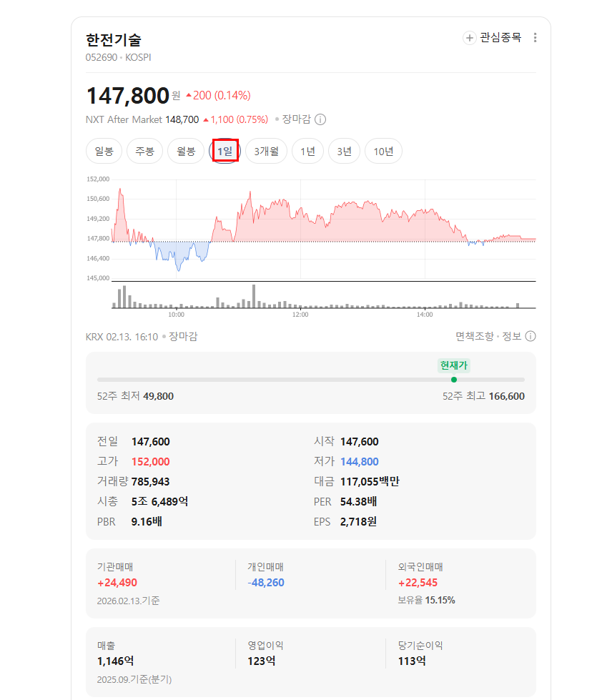Image resolution: width=592 pixels, height=700 pixels.
Task: Open the 면책조항 · 정보 link
Action: pos(488,336)
